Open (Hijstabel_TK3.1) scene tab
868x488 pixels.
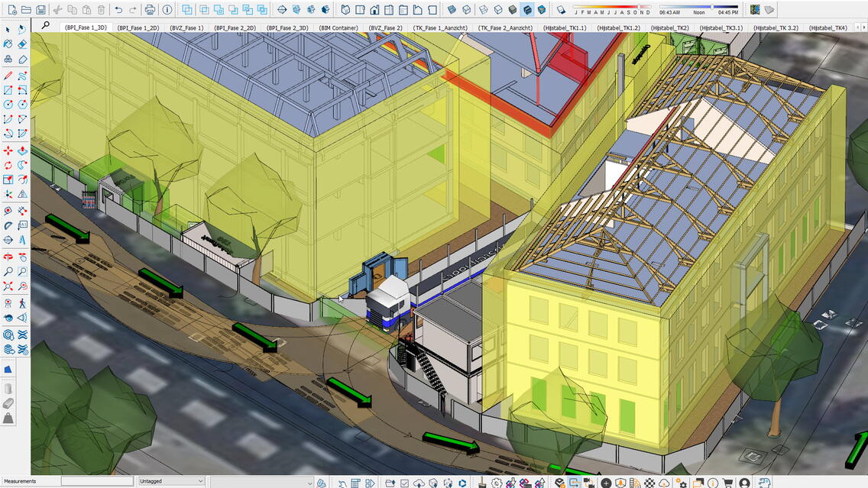pyautogui.click(x=721, y=27)
